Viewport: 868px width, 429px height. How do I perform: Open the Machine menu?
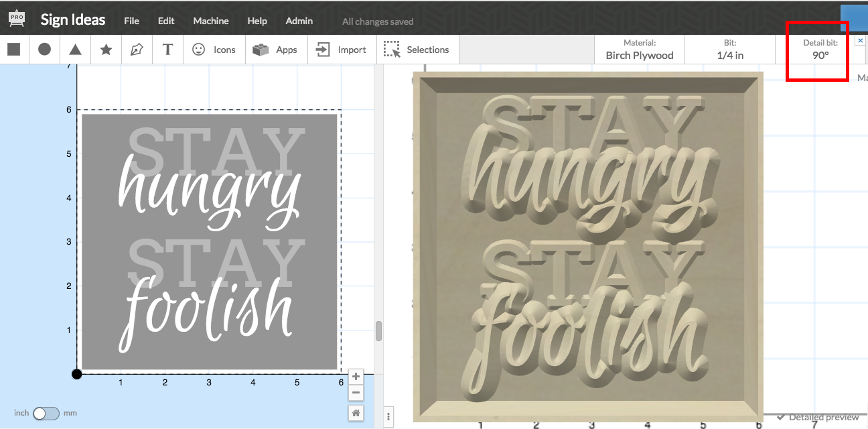coord(211,21)
